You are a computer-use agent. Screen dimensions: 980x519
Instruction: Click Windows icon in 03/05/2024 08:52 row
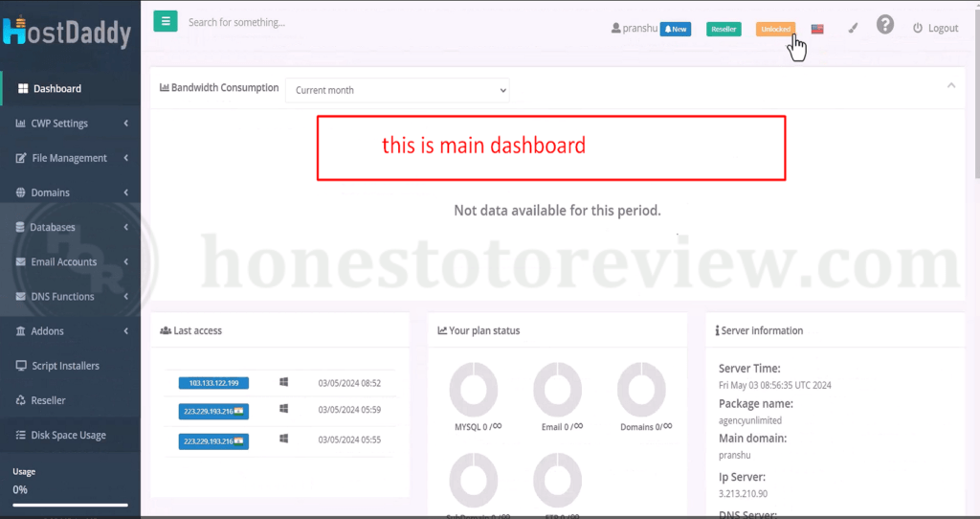[x=283, y=381]
